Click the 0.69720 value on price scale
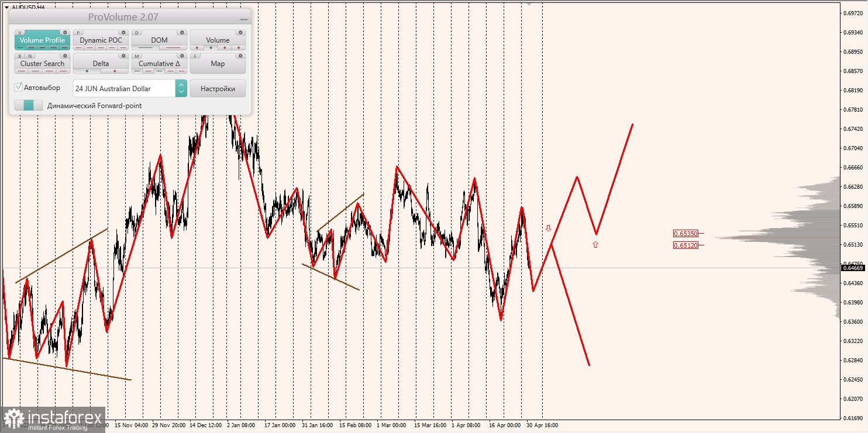The image size is (868, 433). pos(853,13)
